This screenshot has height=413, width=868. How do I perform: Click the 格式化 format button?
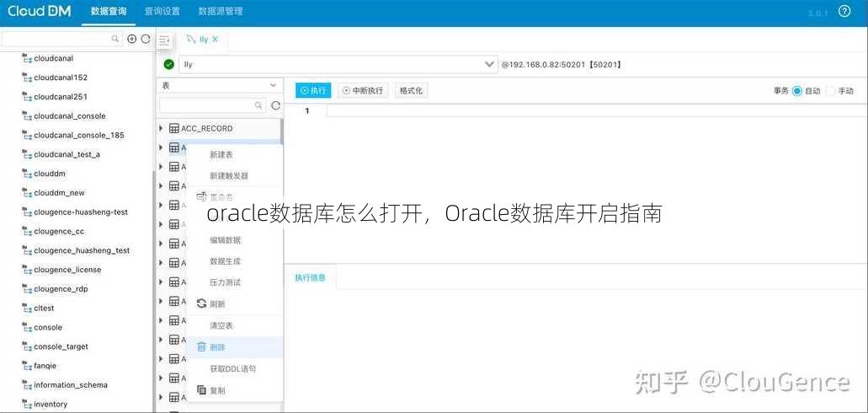point(411,91)
